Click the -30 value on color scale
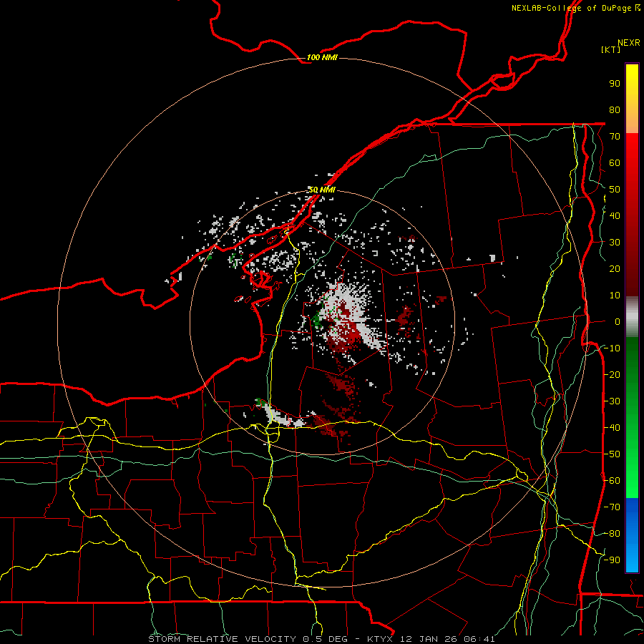The image size is (644, 644). 612,401
